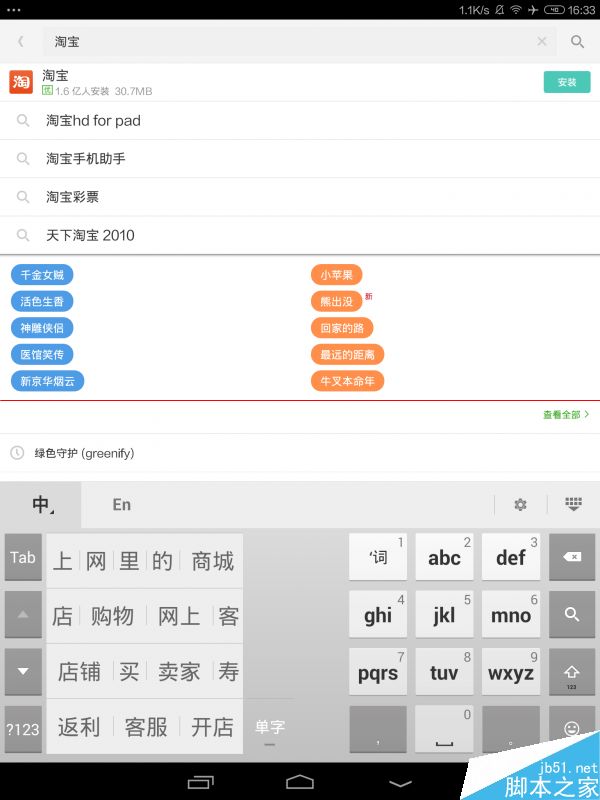Open 查看全部 link
600x800 pixels.
coord(566,415)
